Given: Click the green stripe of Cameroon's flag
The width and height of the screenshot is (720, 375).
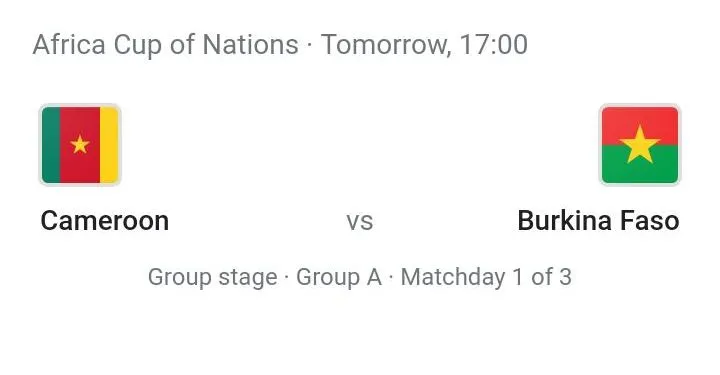Looking at the screenshot, I should [51, 145].
